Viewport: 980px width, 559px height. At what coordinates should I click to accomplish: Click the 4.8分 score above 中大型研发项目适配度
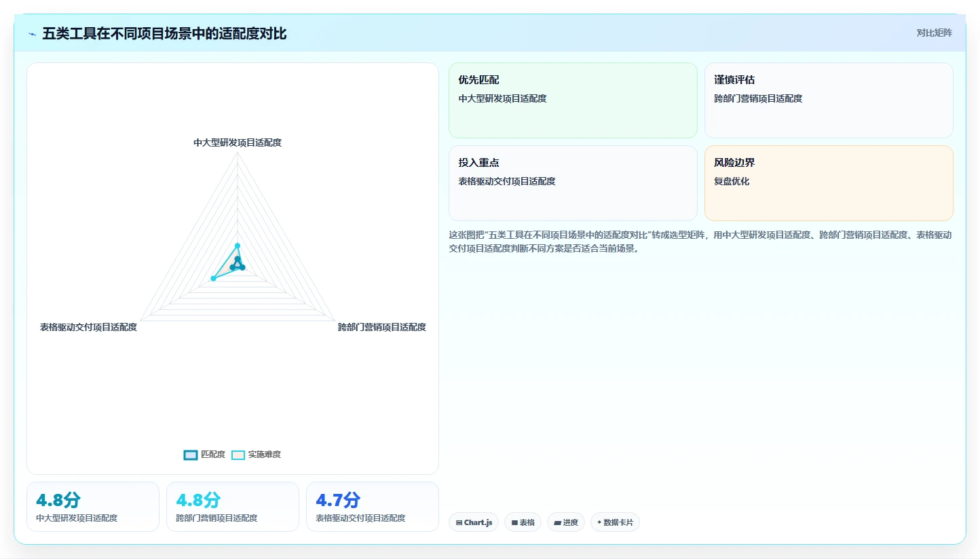click(58, 501)
